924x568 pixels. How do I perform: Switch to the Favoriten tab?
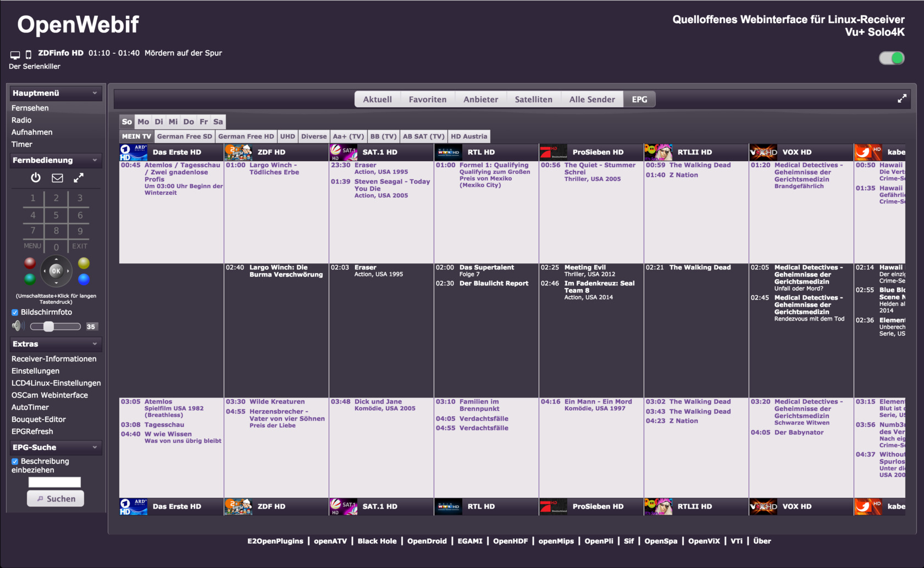coord(427,100)
